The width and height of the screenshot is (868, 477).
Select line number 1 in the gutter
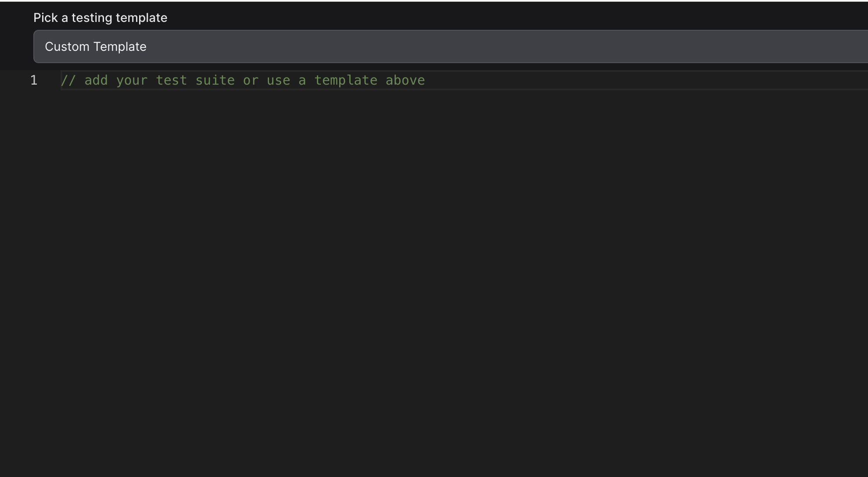coord(34,80)
